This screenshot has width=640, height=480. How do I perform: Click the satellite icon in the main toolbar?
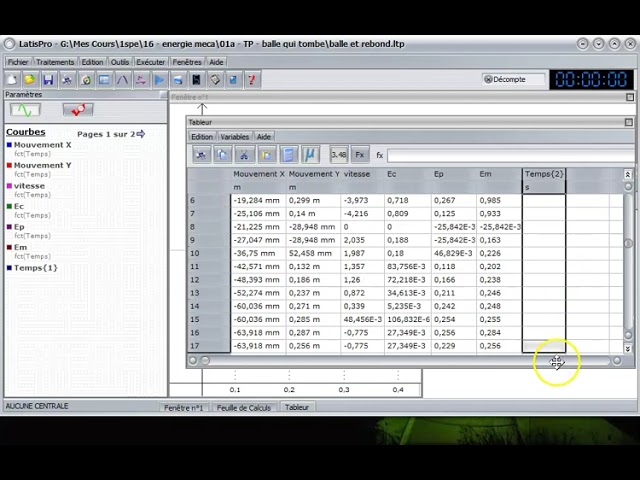coord(67,80)
